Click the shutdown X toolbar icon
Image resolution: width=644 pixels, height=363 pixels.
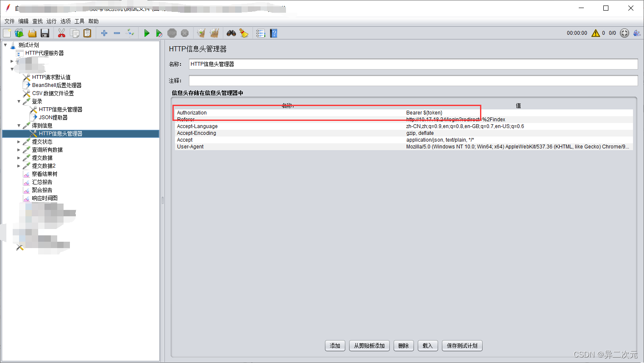click(185, 33)
